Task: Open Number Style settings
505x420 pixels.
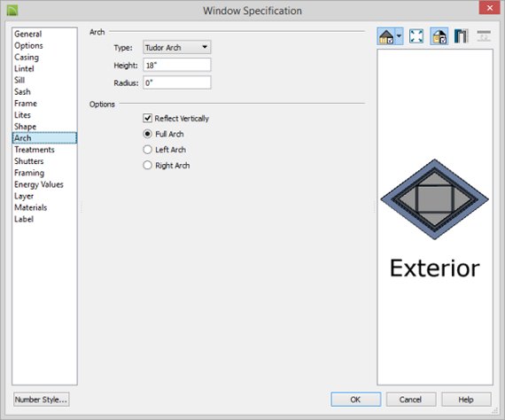Action: click(42, 400)
